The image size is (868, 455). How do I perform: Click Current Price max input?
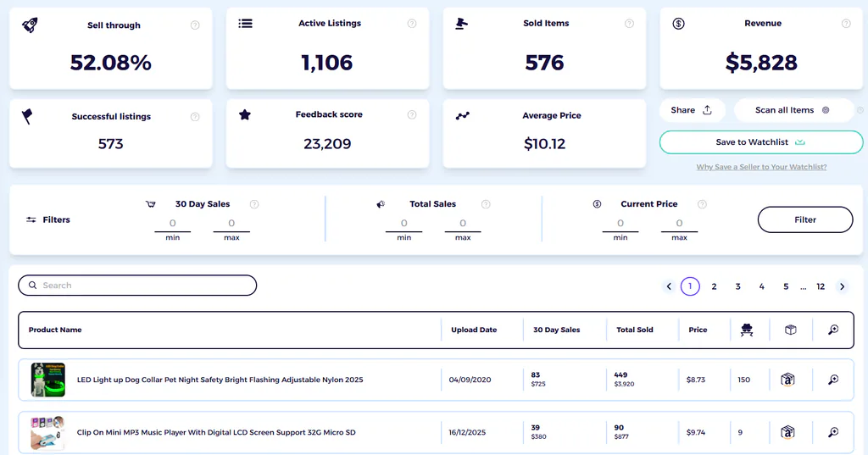[x=679, y=224]
